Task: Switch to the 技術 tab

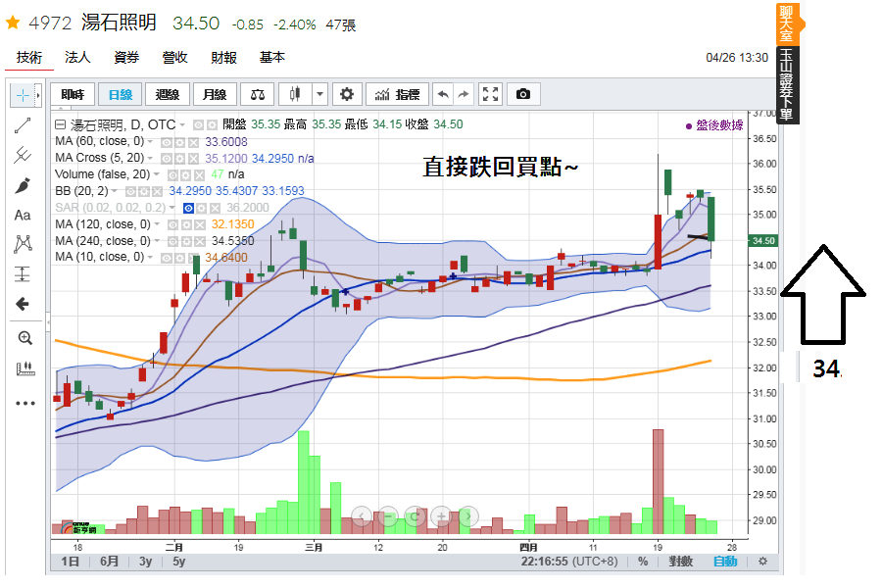Action: point(29,58)
